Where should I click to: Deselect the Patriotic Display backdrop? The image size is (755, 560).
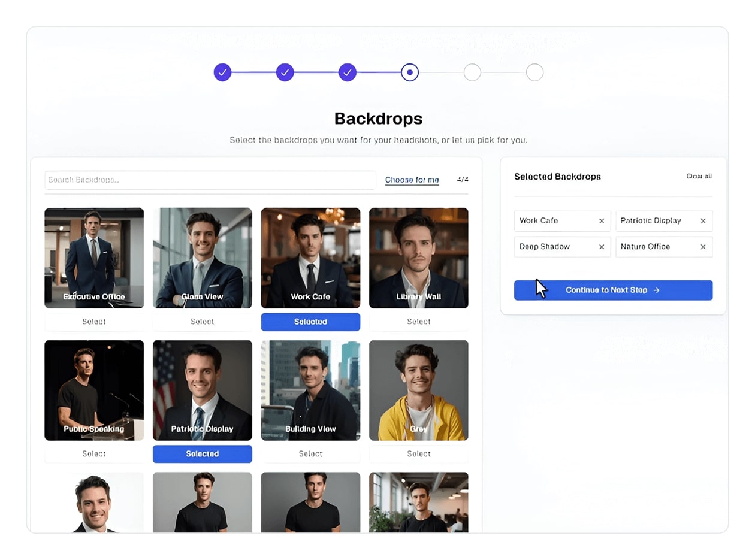click(x=202, y=454)
